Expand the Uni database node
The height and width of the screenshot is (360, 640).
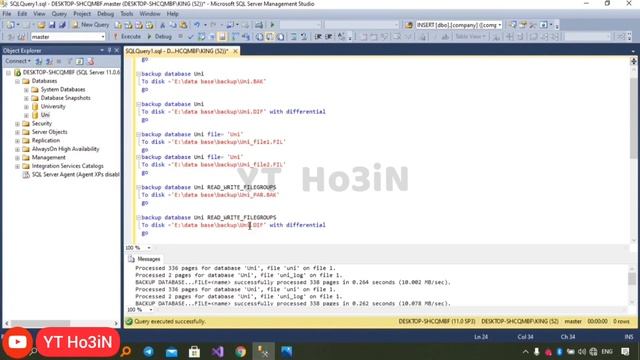pos(26,115)
